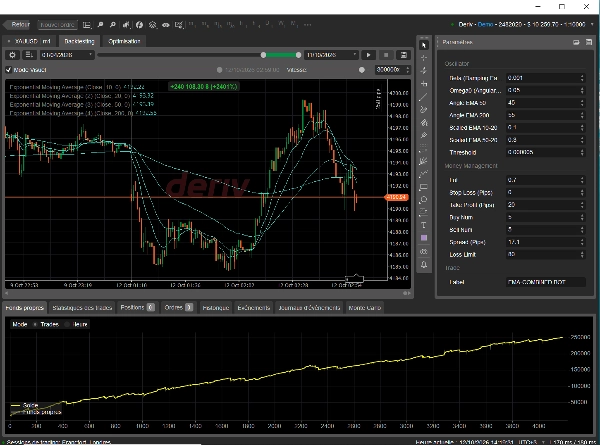The height and width of the screenshot is (445, 600).
Task: Open the multi-layout icon after Nouvel ordre
Action: (87, 25)
